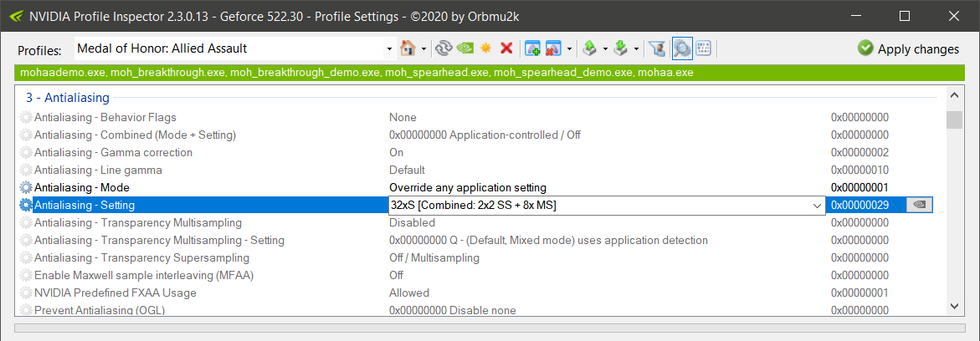Click gear icon beside NVIDIA Predefined FXAA Usage

tap(26, 293)
